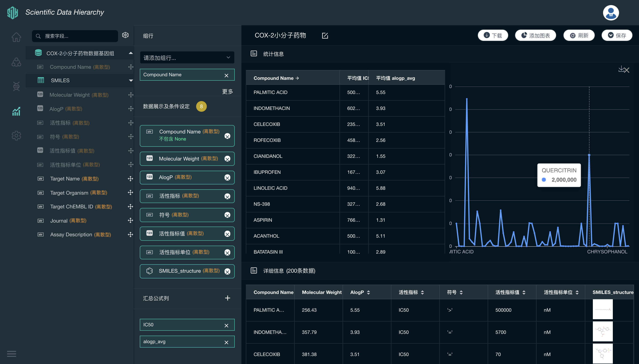Add Molecular Weight field with move icon

131,95
